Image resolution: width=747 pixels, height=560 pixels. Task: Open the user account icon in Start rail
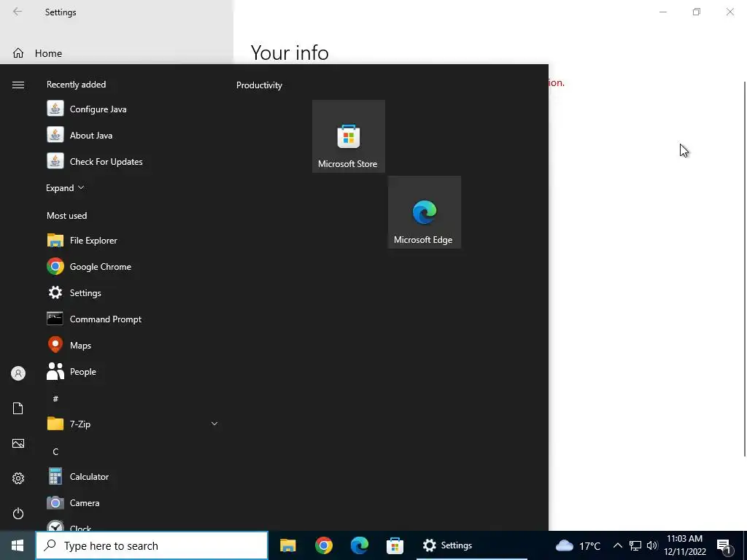[18, 373]
